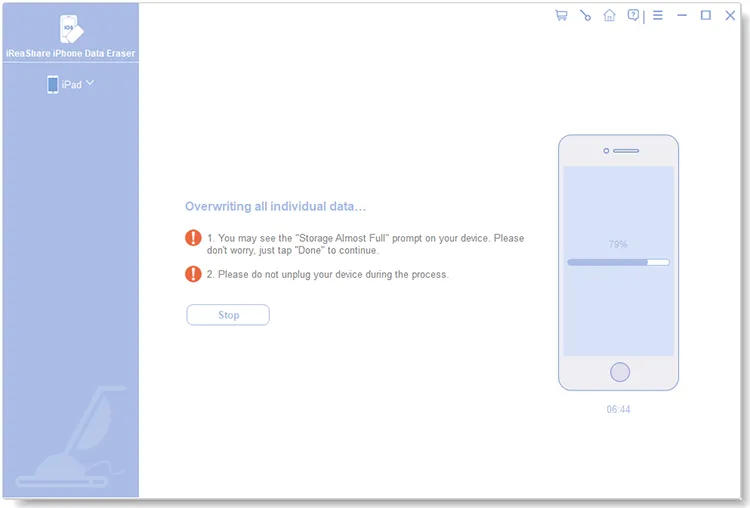750x508 pixels.
Task: Maximize the iReaShare window
Action: (706, 15)
